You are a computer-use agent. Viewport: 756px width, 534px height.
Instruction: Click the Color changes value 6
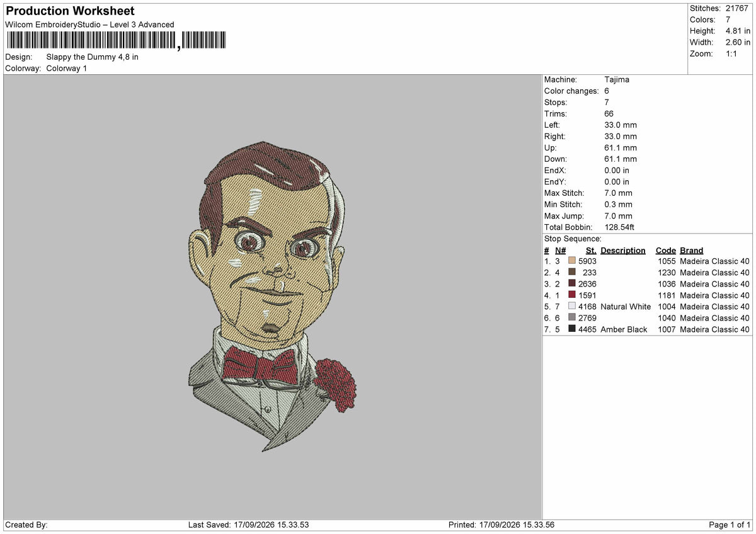tap(607, 91)
